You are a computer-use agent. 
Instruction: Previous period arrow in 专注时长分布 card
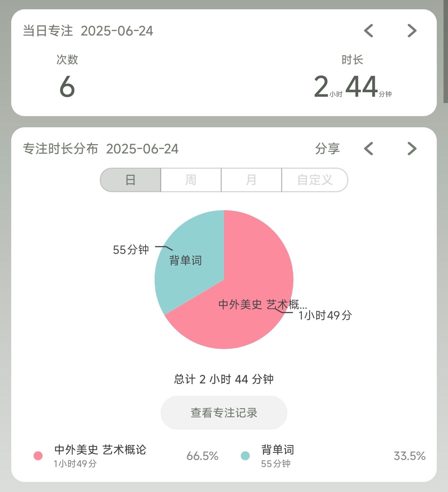click(x=368, y=149)
